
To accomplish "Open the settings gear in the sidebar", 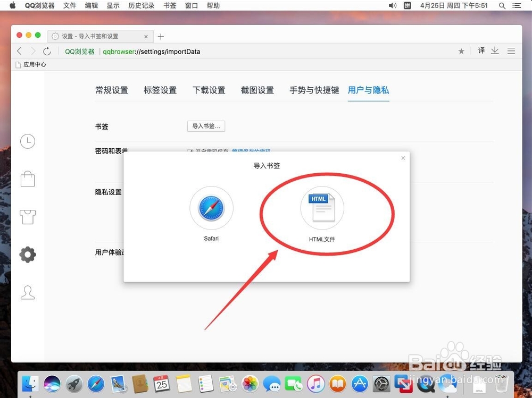I will pos(28,255).
